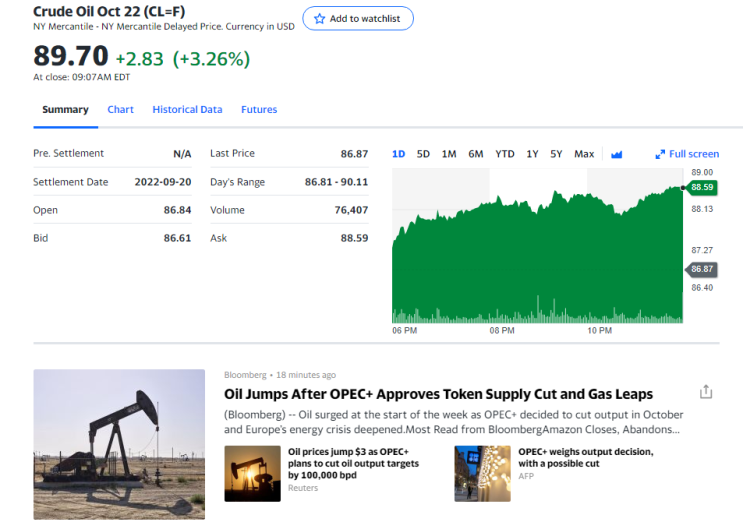Click the 08 PM label on chart axis

(502, 330)
